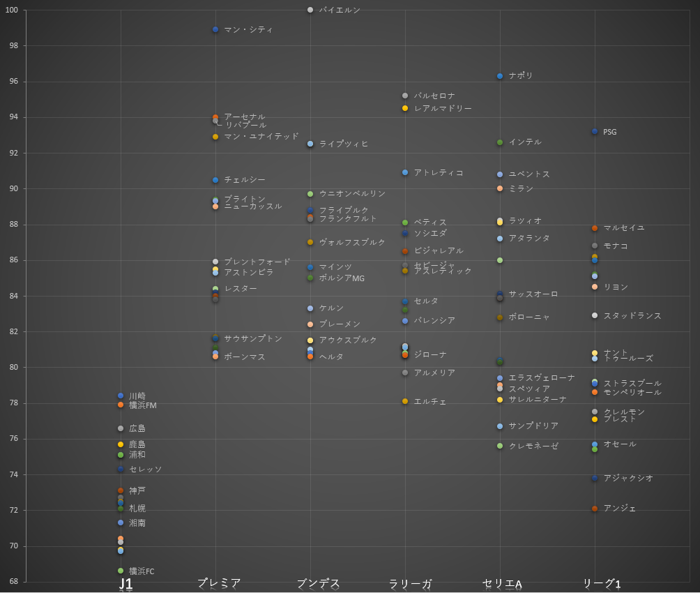
Task: Select the クレモネーゼ label
Action: click(533, 446)
